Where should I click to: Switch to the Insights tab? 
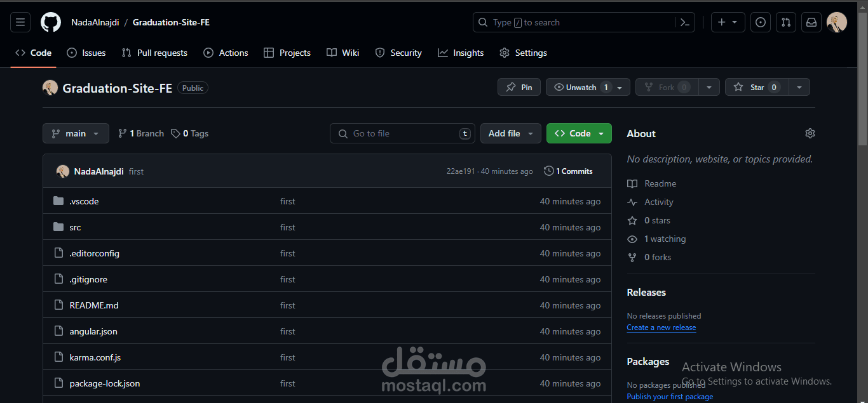coord(461,53)
